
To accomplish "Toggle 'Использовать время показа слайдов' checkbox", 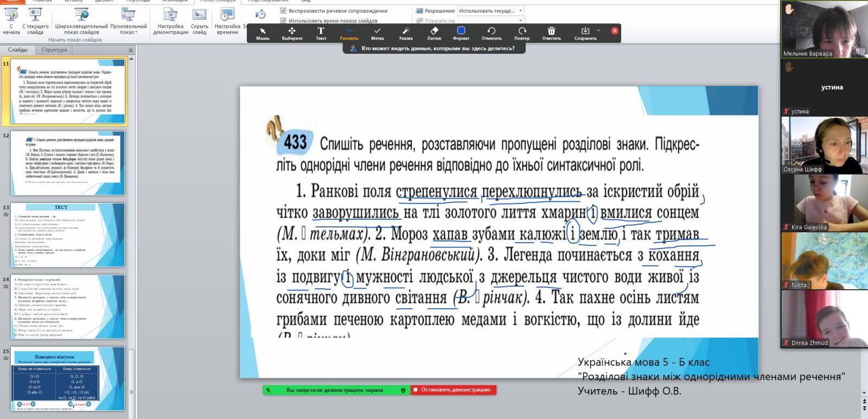I will click(x=283, y=21).
